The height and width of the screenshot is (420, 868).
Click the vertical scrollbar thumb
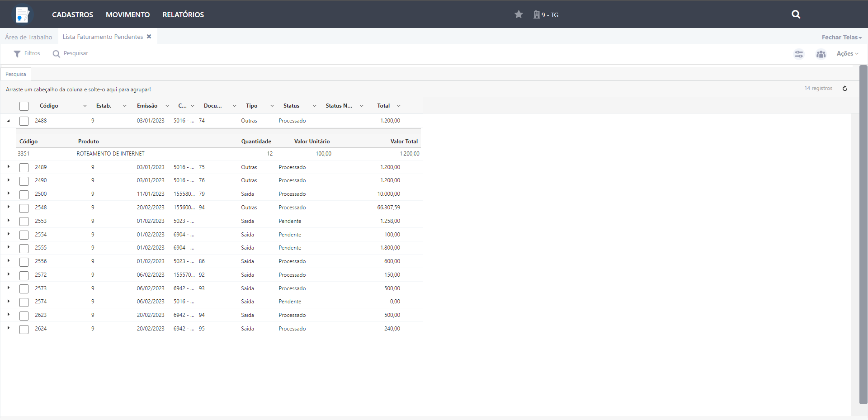(863, 234)
